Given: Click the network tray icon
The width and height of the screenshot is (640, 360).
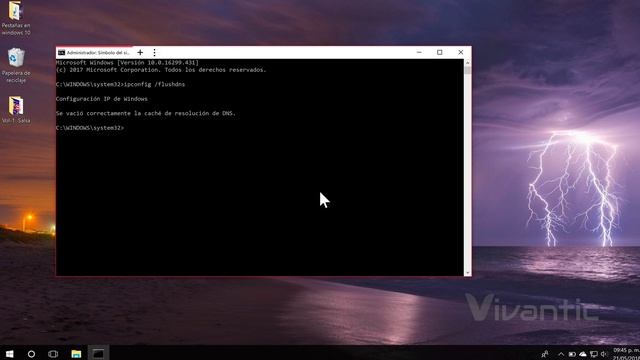Looking at the screenshot, I should pos(594,354).
